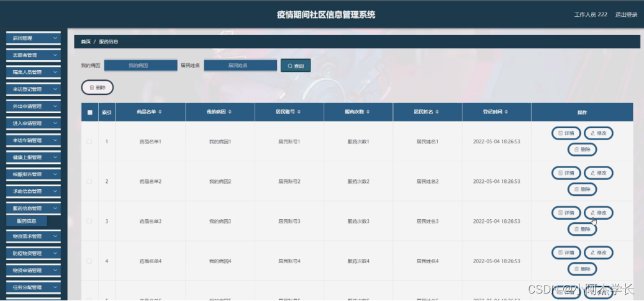Viewport: 644px width, 301px height.
Task: Click cell 居民姓名3
Action: click(x=427, y=221)
